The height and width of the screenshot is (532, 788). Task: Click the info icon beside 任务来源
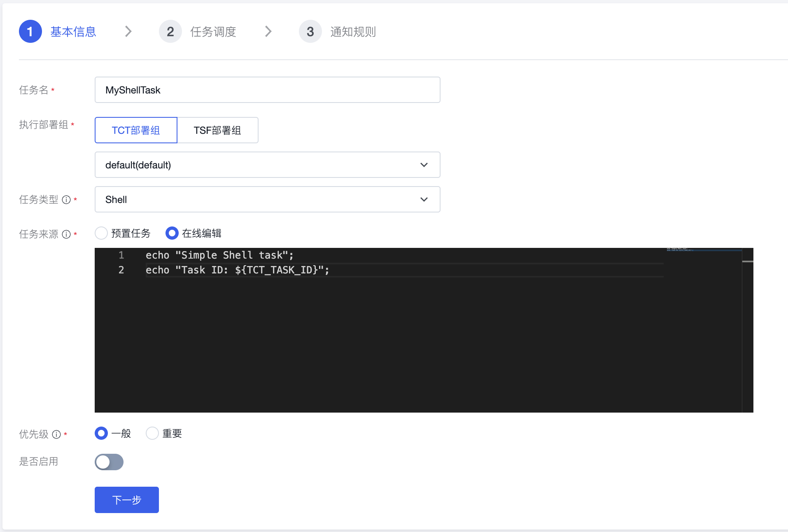pos(66,234)
